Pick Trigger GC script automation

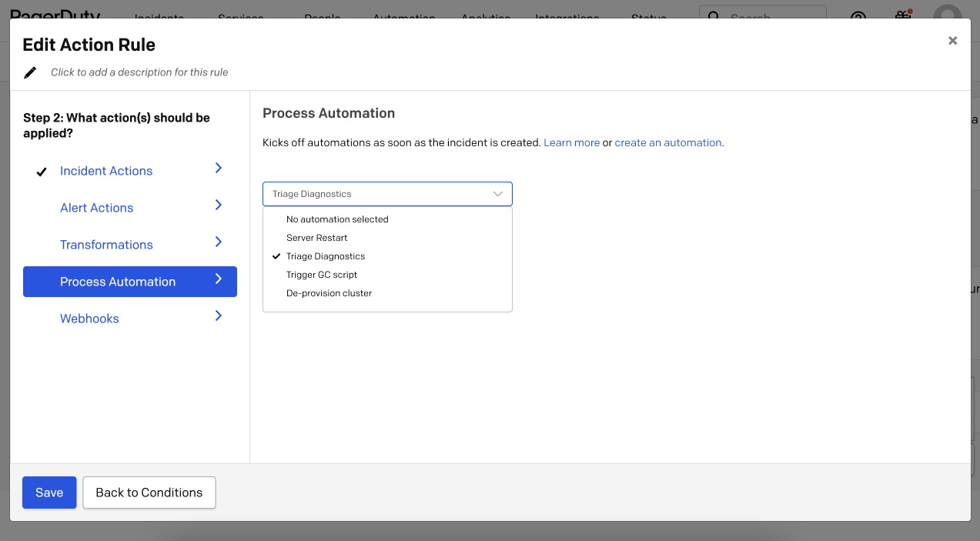pyautogui.click(x=322, y=275)
